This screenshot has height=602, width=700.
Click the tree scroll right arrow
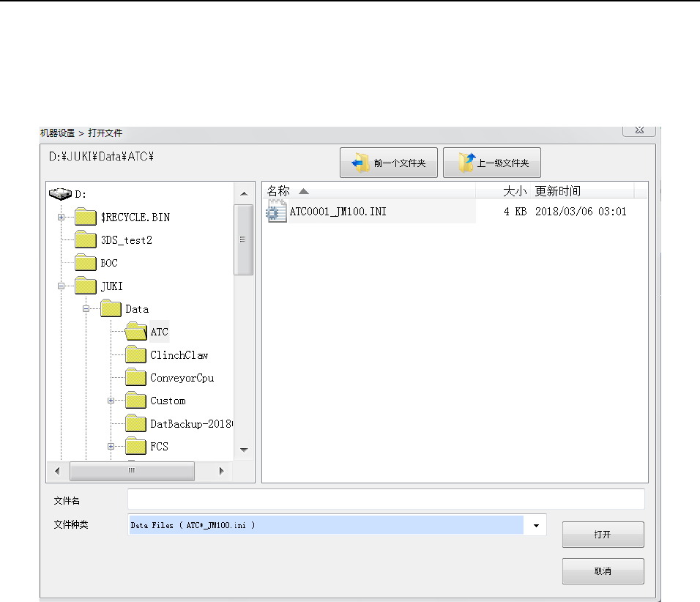(x=221, y=471)
